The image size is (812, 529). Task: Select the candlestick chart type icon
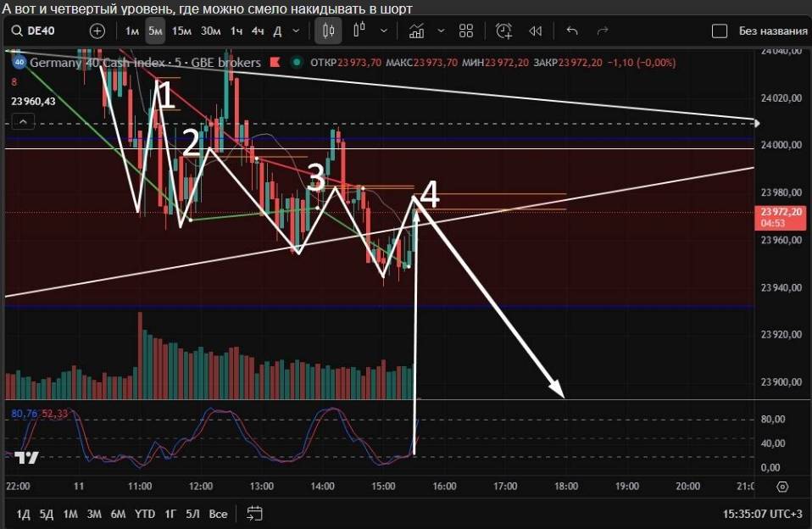coord(328,31)
